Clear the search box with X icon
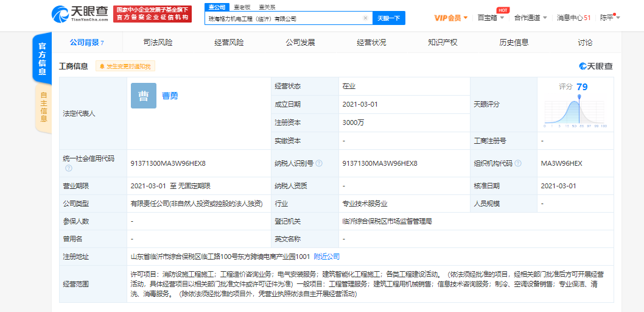 (365, 18)
